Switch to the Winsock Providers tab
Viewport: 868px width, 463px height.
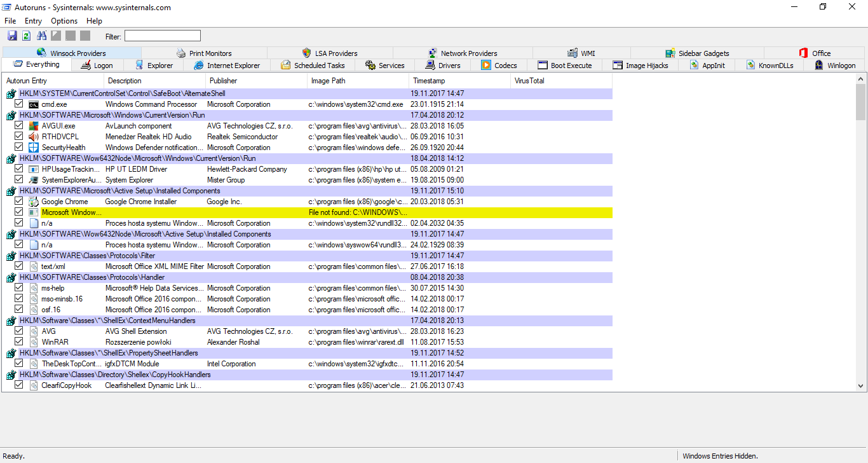(x=71, y=53)
